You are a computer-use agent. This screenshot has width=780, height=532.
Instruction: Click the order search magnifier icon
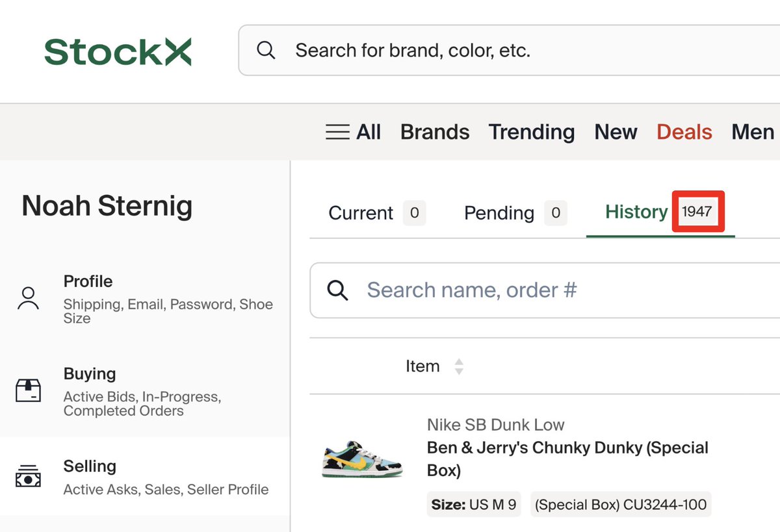337,290
